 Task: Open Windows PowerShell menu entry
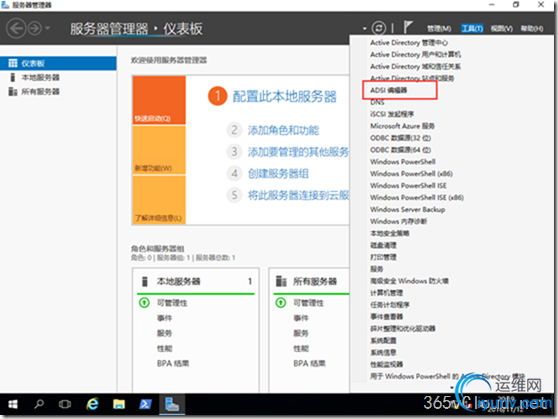tap(402, 162)
